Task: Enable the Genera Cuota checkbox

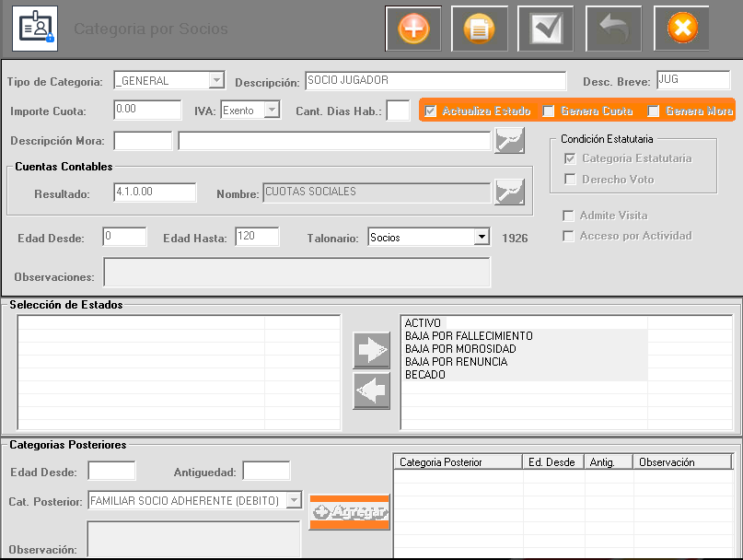Action: [549, 111]
